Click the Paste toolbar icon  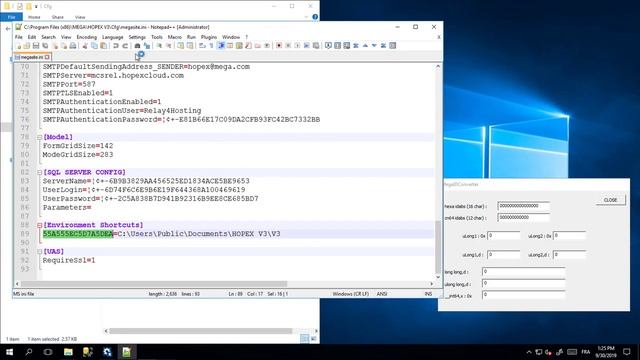[x=104, y=46]
